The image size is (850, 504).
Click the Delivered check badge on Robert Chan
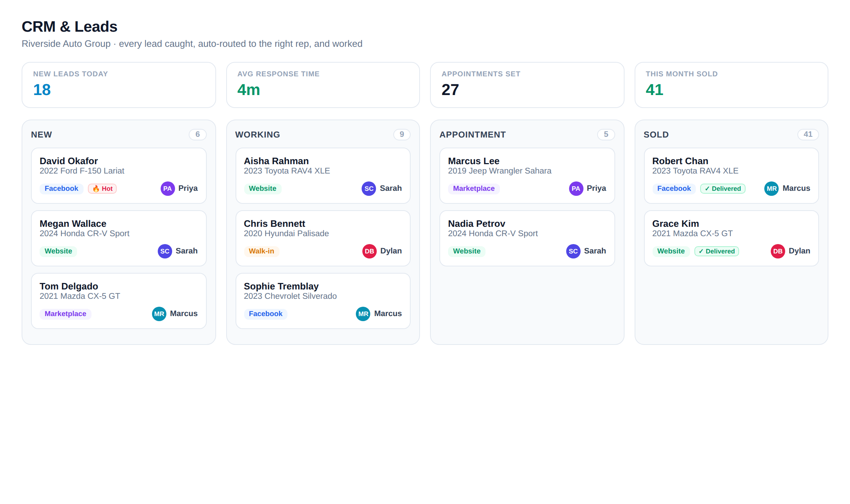(x=722, y=189)
